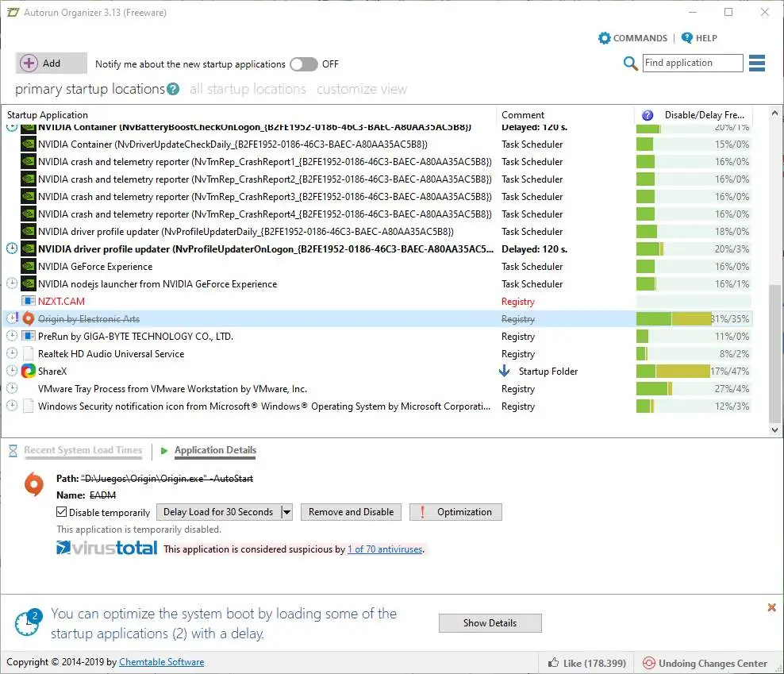
Task: Close the optimization notice with orange X
Action: tap(771, 607)
